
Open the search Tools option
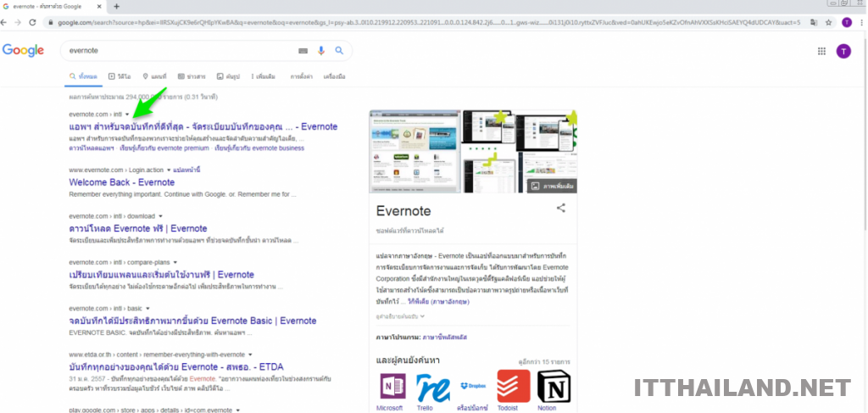point(334,76)
